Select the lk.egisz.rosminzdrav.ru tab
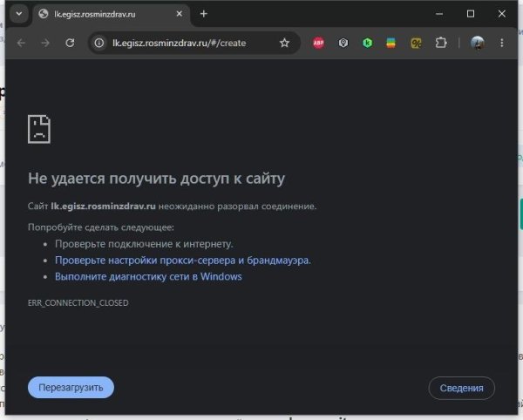This screenshot has width=523, height=420. pos(111,14)
